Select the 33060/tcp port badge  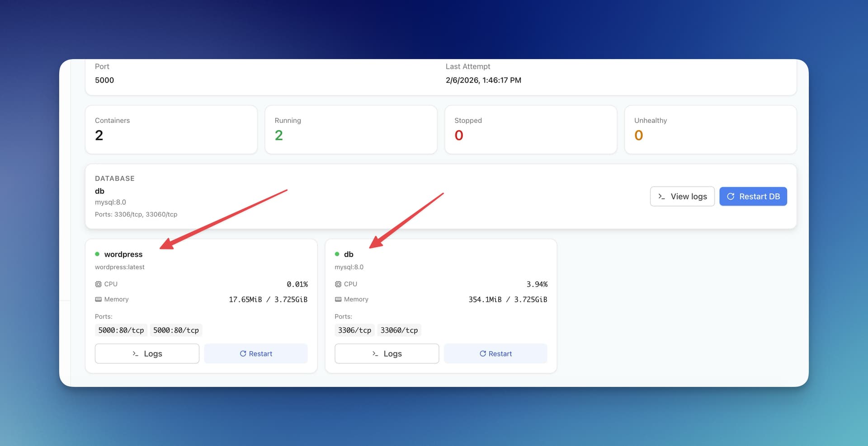[399, 330]
